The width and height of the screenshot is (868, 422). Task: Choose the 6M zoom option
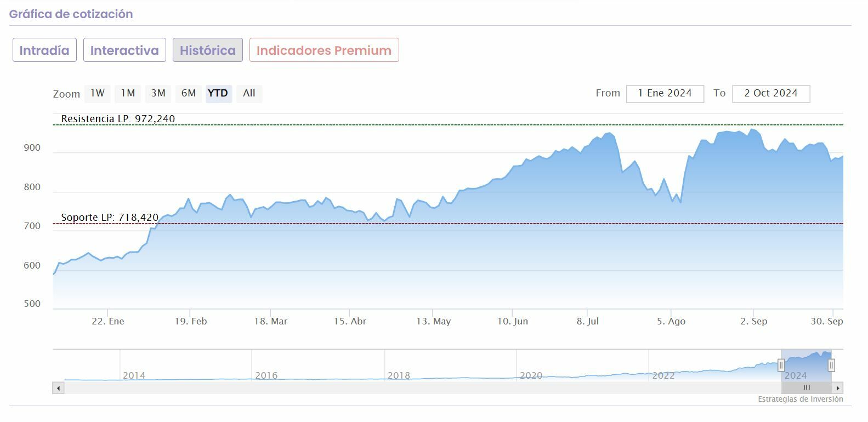[189, 93]
